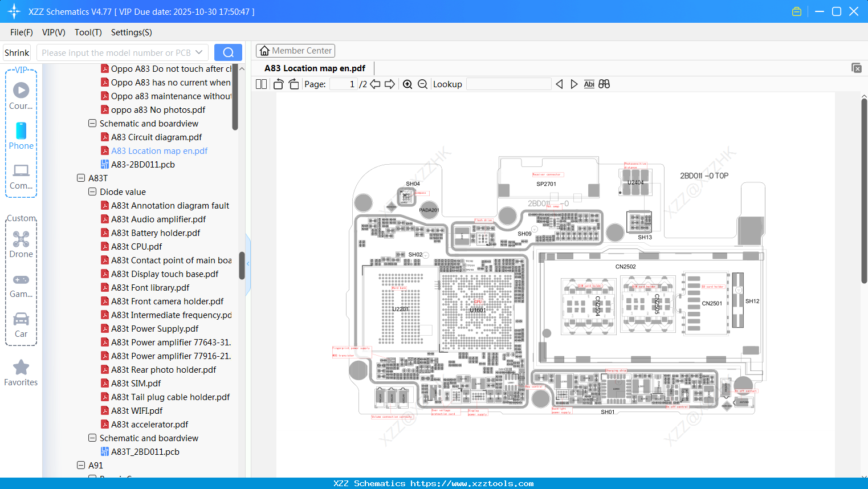Open the A83T_2BD011.pcb boardview file

[x=145, y=452]
